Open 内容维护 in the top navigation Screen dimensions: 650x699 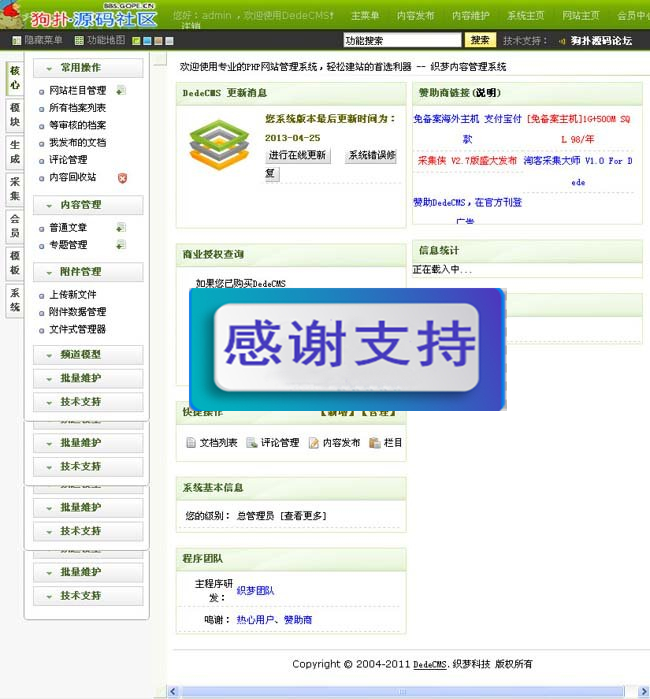click(470, 16)
